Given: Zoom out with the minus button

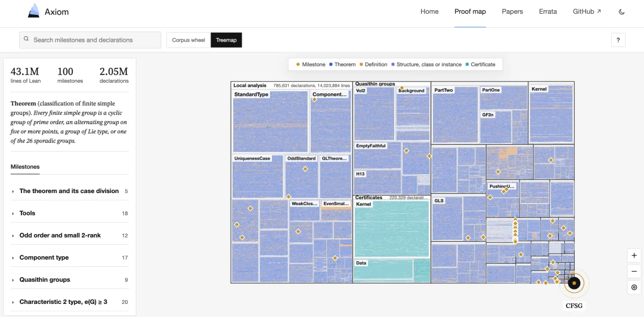Looking at the screenshot, I should click(x=634, y=272).
